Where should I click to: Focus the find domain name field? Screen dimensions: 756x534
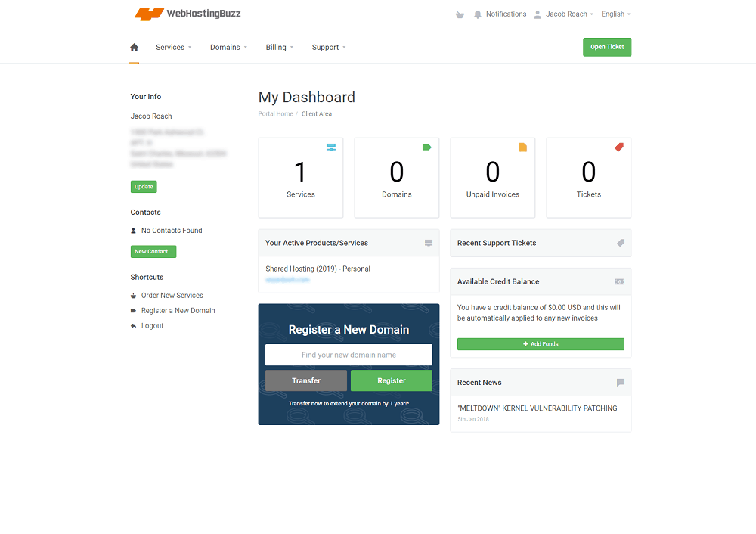click(x=349, y=355)
